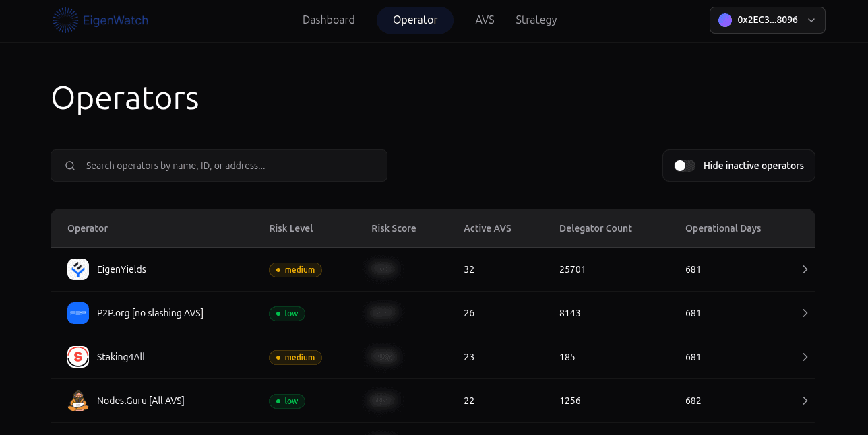Click the Staking4All red logo icon
The image size is (868, 435).
click(77, 357)
